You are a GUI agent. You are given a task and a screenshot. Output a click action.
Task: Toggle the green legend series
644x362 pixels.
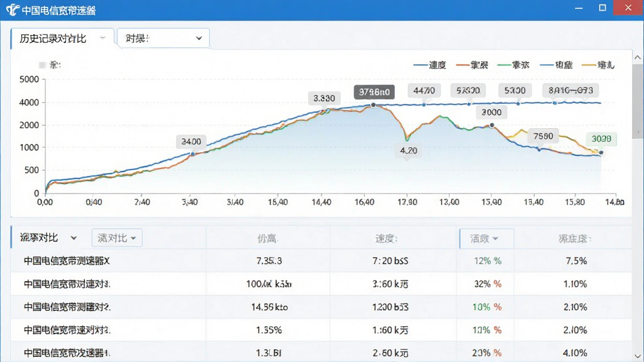(x=513, y=65)
